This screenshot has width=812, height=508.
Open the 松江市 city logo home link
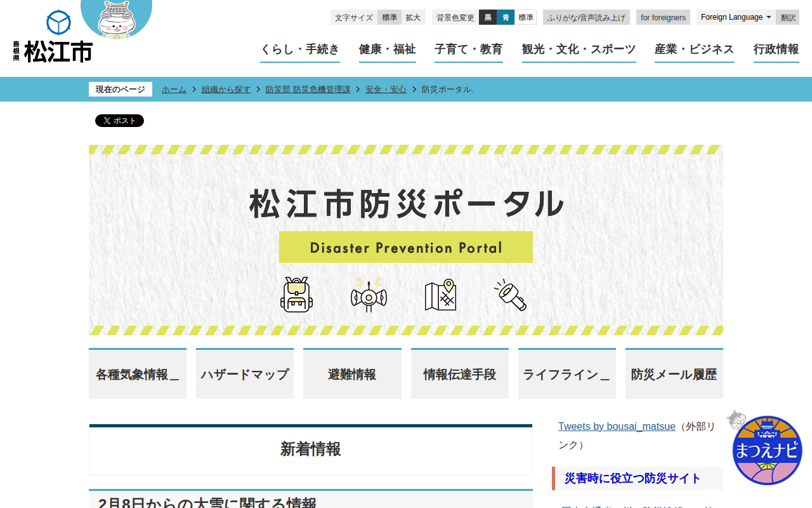[53, 37]
